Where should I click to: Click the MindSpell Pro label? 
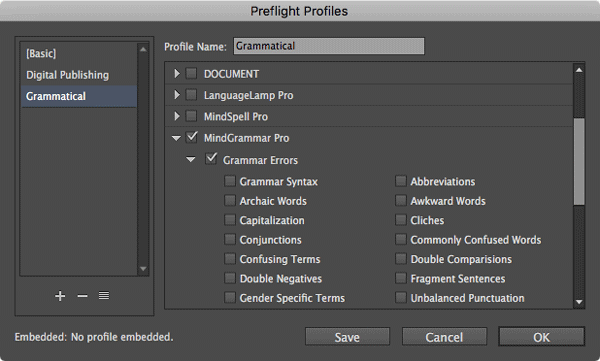point(236,117)
